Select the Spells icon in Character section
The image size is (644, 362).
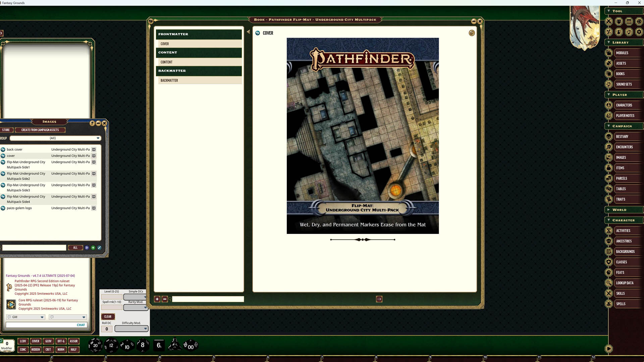(608, 304)
